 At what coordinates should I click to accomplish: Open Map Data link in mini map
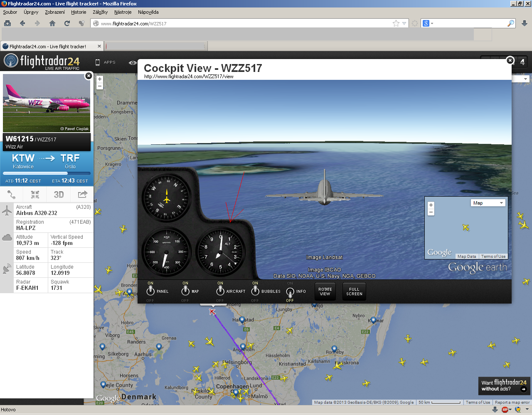pos(467,257)
